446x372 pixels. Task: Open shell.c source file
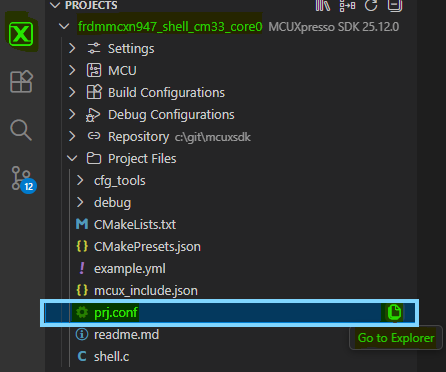[111, 357]
